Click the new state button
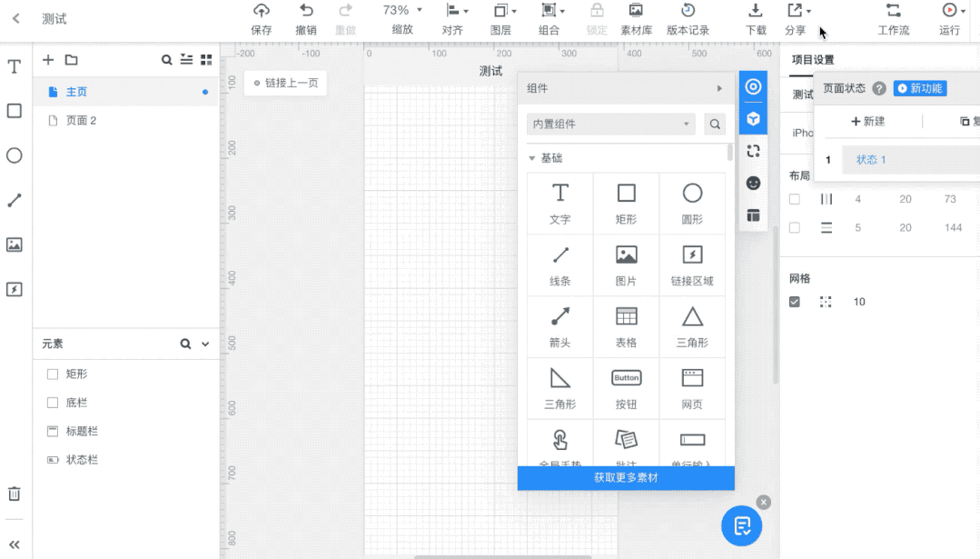This screenshot has width=980, height=559. pos(867,122)
